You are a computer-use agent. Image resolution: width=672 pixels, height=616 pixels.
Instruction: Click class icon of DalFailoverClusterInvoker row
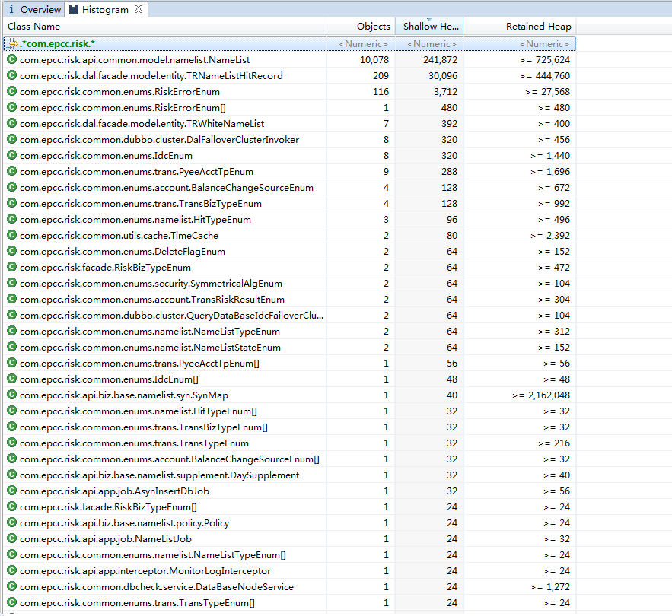12,139
